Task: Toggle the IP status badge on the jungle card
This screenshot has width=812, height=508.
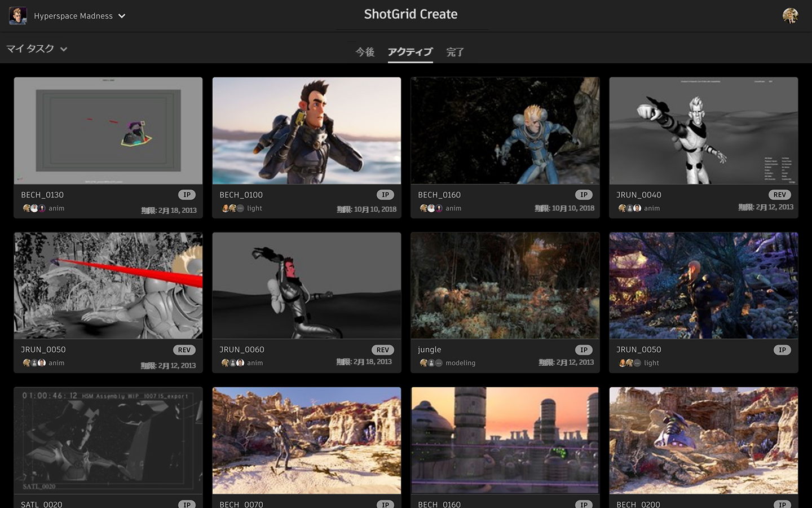Action: pyautogui.click(x=584, y=349)
